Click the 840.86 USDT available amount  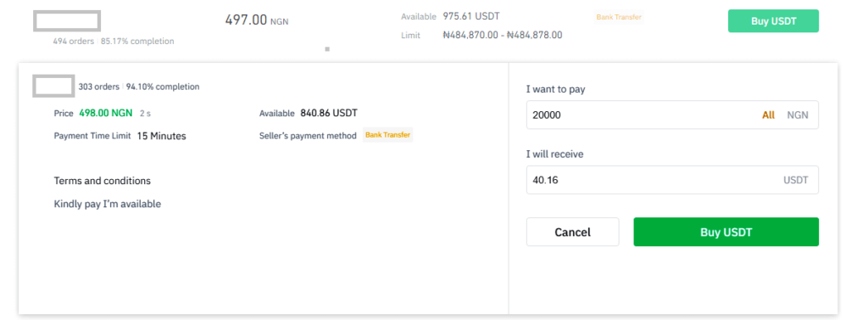[329, 113]
